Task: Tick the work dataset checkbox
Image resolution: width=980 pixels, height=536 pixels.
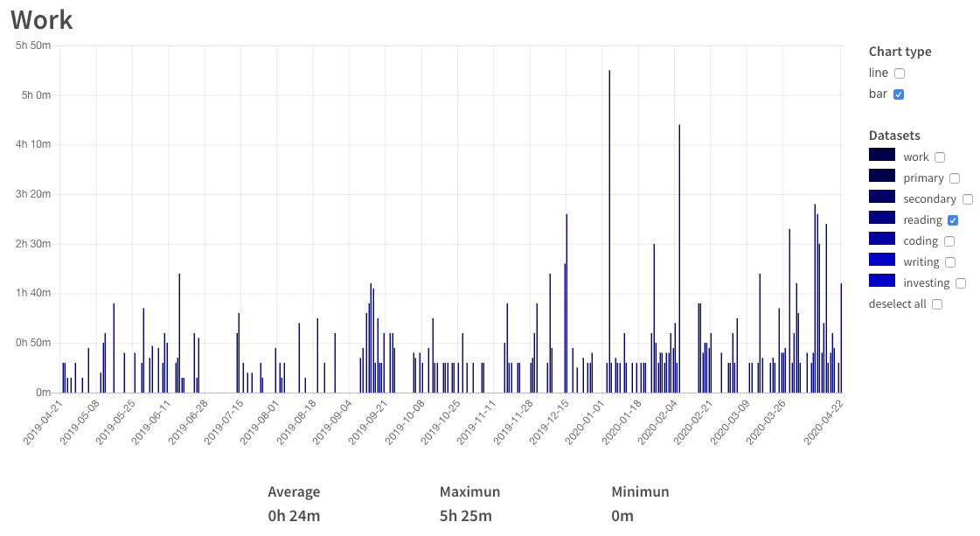Action: point(940,157)
